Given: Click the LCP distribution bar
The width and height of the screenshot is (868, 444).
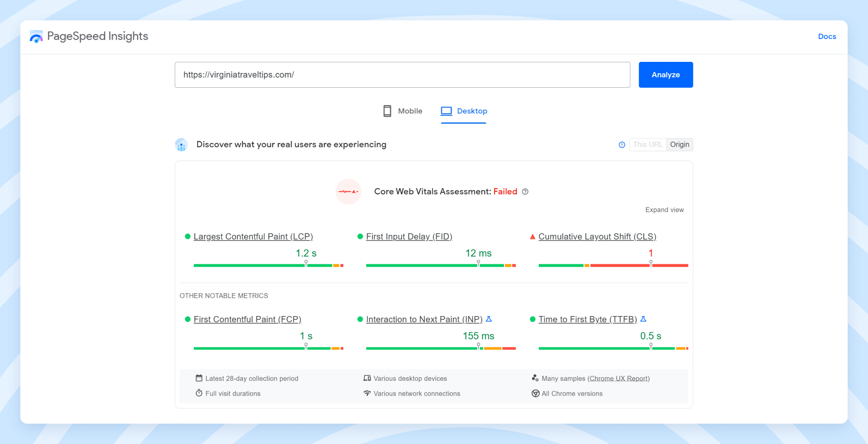Looking at the screenshot, I should (268, 265).
